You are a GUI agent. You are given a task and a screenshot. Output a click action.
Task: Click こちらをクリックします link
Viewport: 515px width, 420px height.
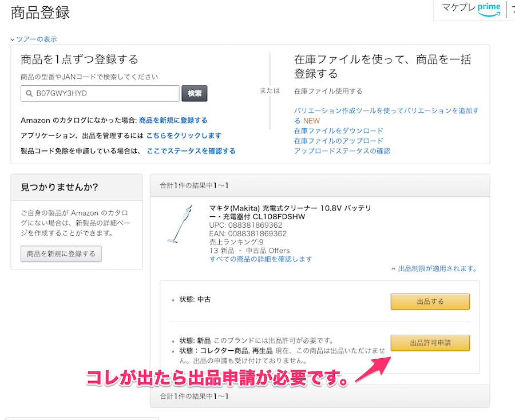click(x=184, y=135)
